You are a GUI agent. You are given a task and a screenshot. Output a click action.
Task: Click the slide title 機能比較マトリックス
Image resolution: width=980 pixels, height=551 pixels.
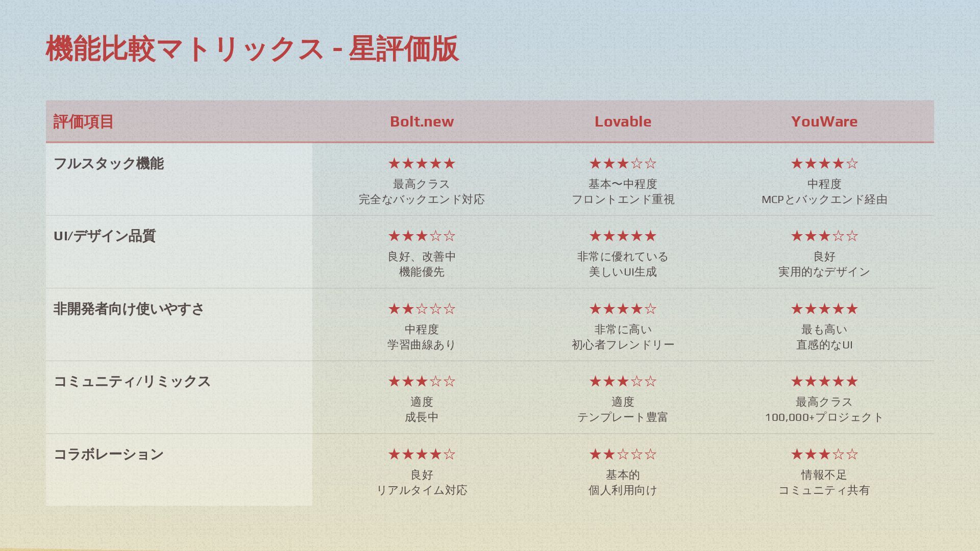click(185, 49)
